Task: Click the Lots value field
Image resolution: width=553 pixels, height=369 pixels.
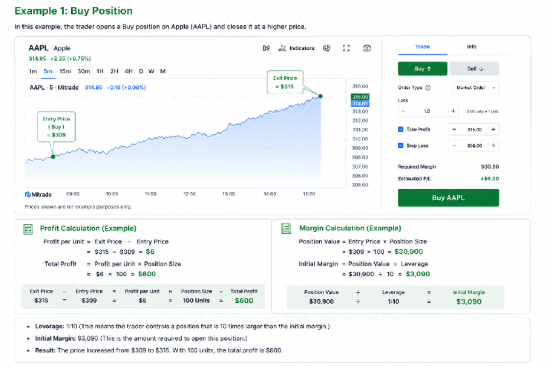Action: [x=428, y=111]
